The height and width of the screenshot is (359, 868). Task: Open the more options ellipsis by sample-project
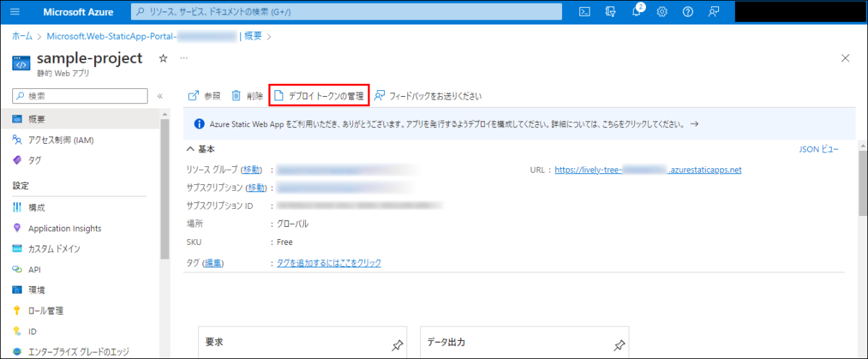[184, 59]
